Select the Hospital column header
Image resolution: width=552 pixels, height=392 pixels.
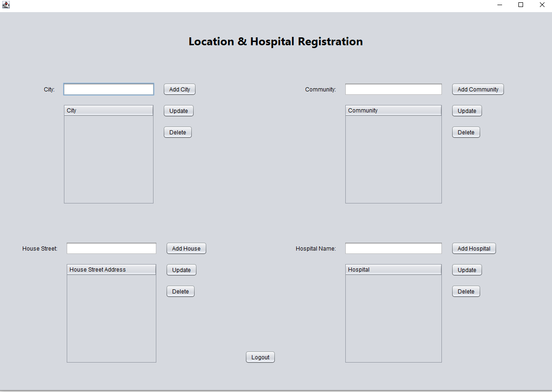(x=393, y=269)
